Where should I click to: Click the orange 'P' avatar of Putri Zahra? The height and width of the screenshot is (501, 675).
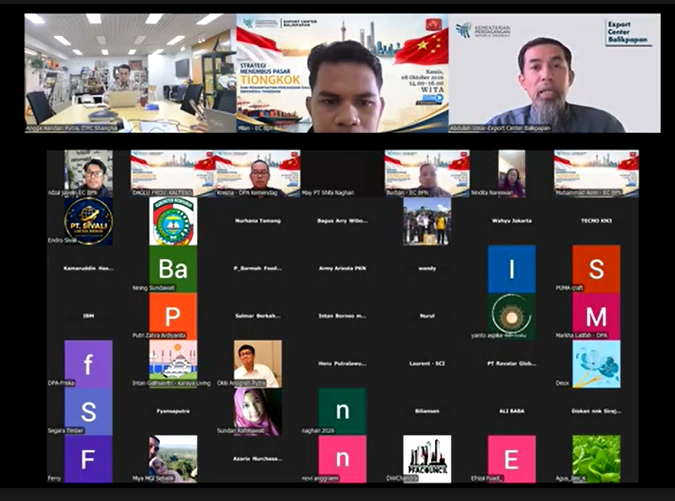point(173,316)
